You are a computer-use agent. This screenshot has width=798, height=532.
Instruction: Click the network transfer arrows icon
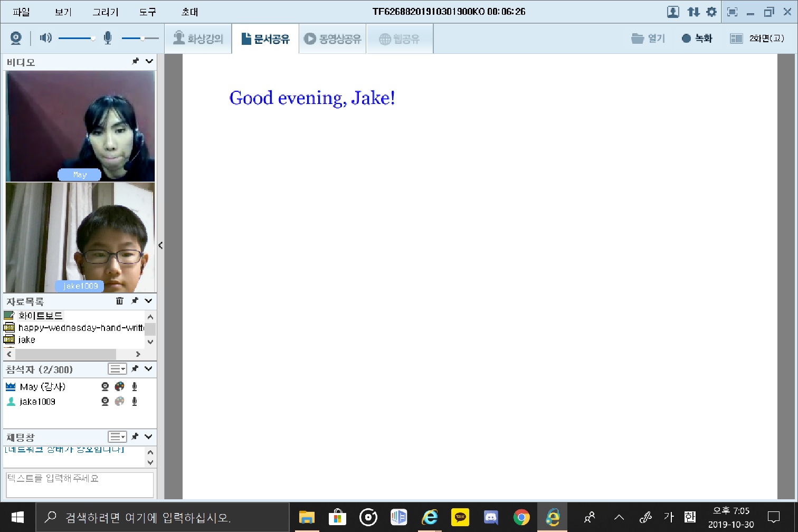point(693,12)
